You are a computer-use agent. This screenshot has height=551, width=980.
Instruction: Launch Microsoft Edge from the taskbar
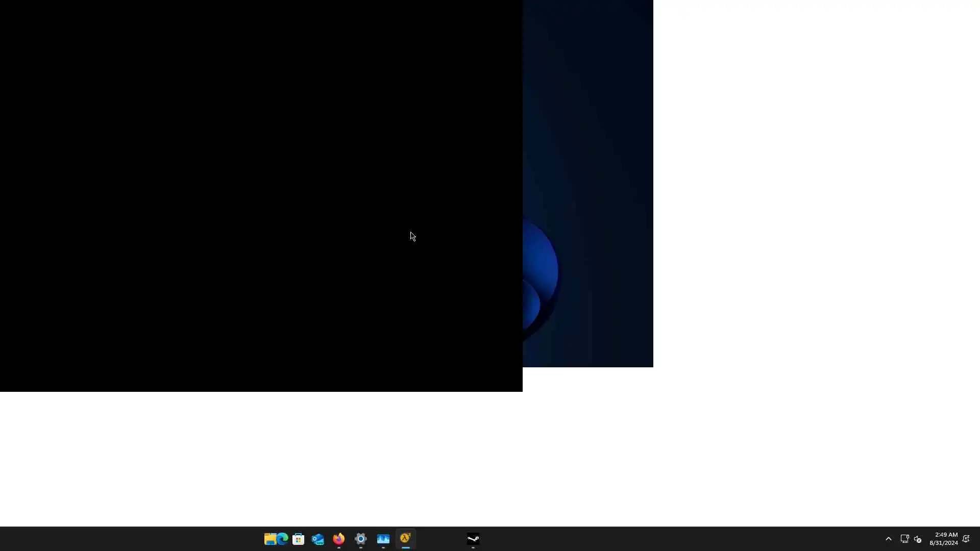(283, 539)
